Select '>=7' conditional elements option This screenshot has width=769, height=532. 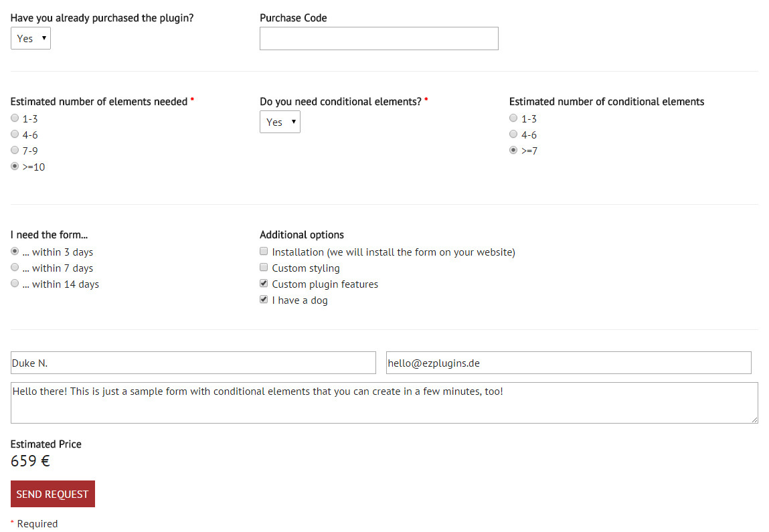pos(513,151)
